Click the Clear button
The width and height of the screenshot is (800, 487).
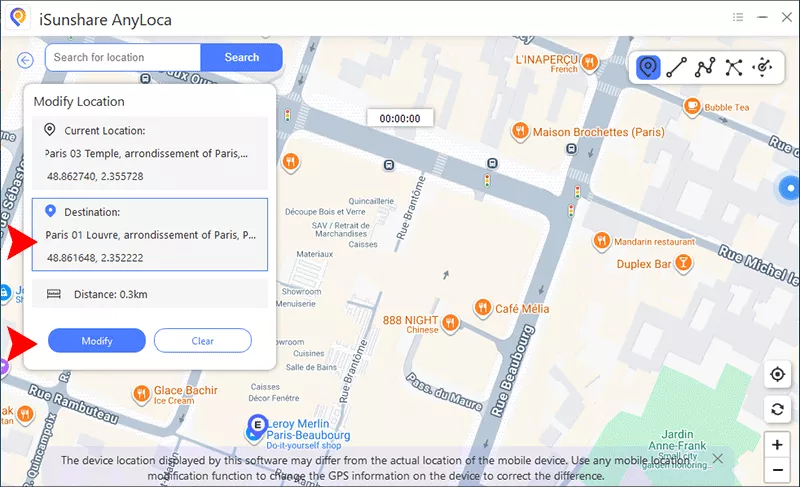coord(202,341)
